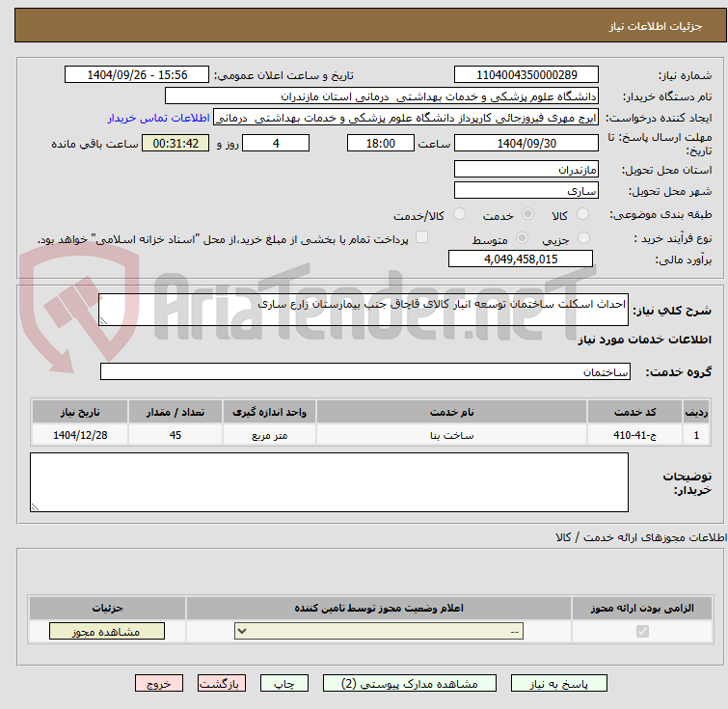This screenshot has width=728, height=709.
Task: Click the پاسخ به نیاز button
Action: (558, 684)
